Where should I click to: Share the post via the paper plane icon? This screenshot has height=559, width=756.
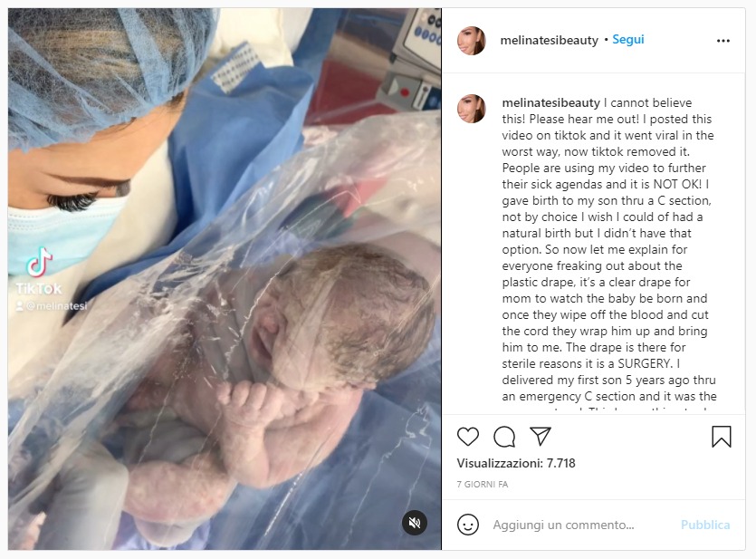pyautogui.click(x=541, y=436)
